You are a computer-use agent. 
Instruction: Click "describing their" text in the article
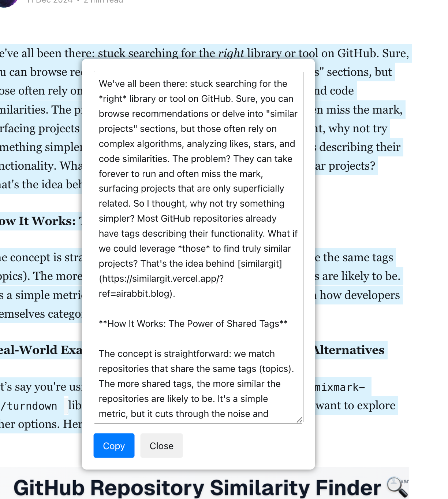360,147
